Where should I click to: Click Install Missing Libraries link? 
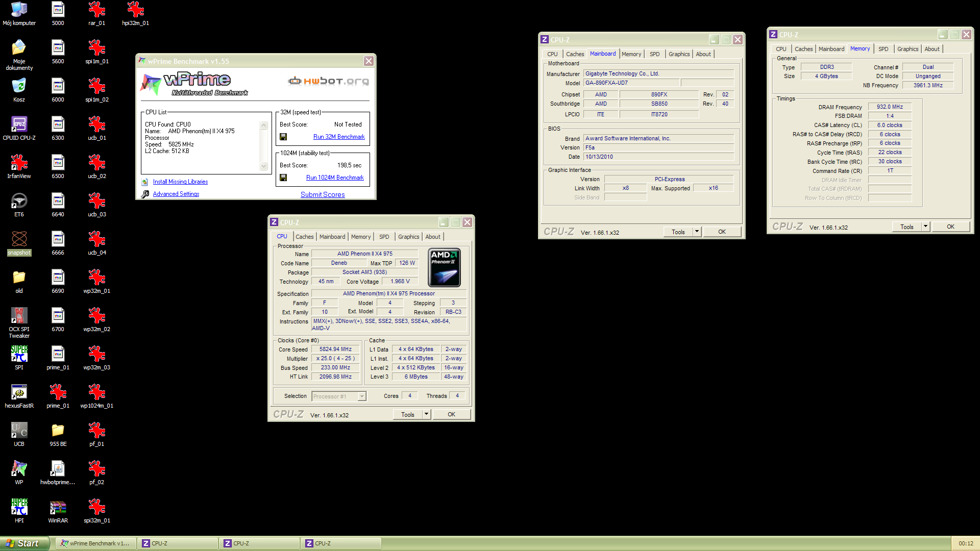click(180, 182)
